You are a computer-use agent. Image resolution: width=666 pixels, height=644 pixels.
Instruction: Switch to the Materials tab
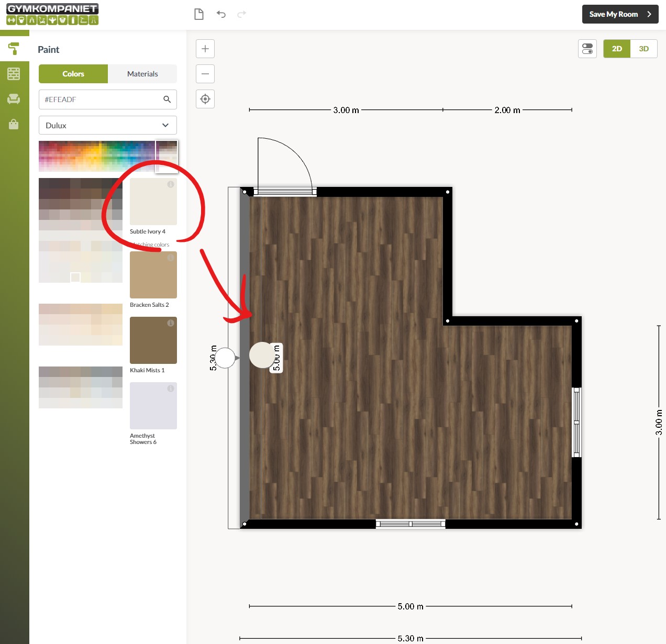pyautogui.click(x=142, y=74)
